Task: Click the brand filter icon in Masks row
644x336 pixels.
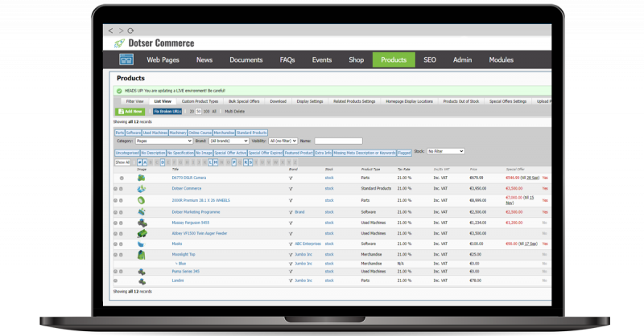Action: [291, 244]
